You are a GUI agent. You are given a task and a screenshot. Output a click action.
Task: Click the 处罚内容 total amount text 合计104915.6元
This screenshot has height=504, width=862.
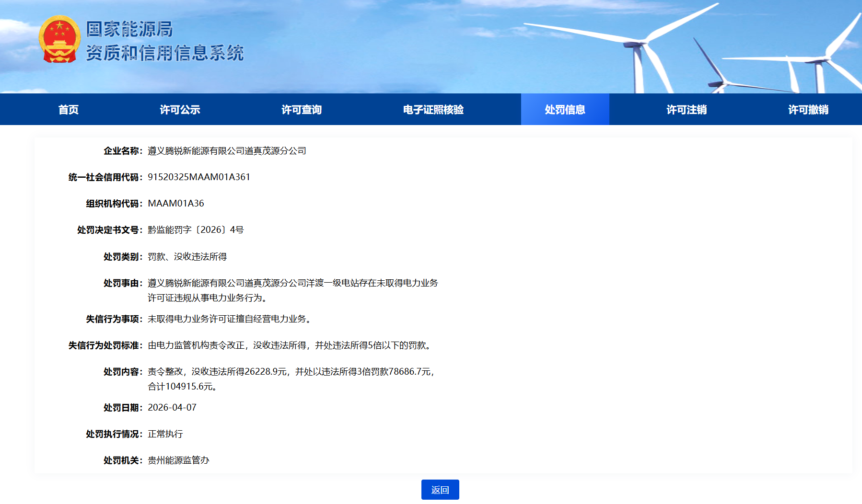182,387
